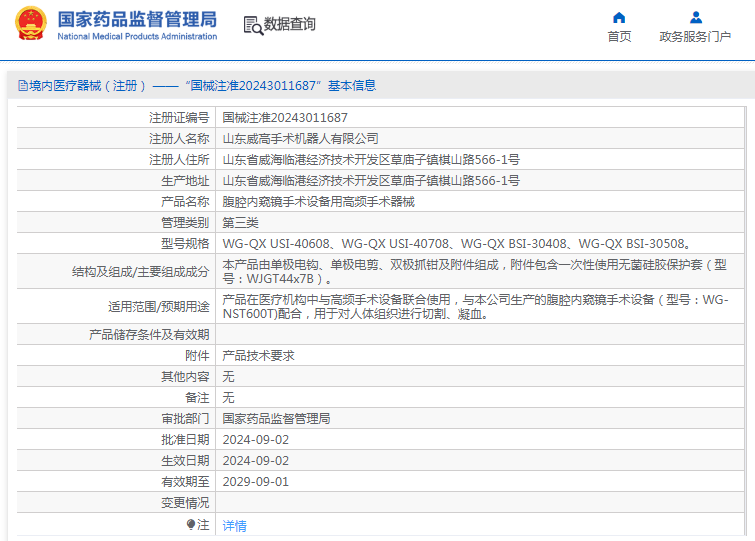Go to 首页 label
Image resolution: width=755 pixels, height=541 pixels.
tap(619, 37)
